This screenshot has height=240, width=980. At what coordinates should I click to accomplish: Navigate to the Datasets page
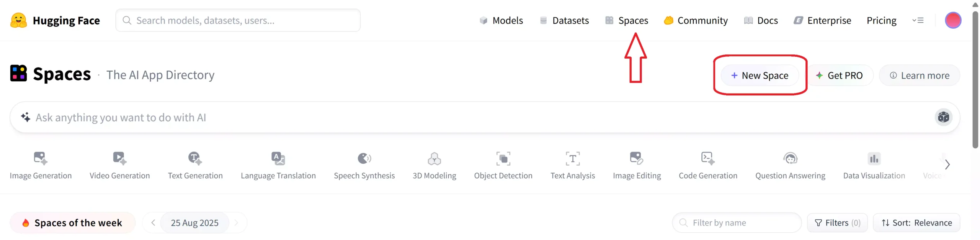point(564,20)
